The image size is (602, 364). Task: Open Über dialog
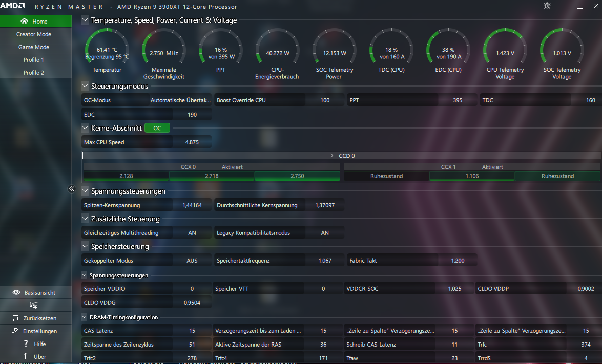pyautogui.click(x=36, y=356)
